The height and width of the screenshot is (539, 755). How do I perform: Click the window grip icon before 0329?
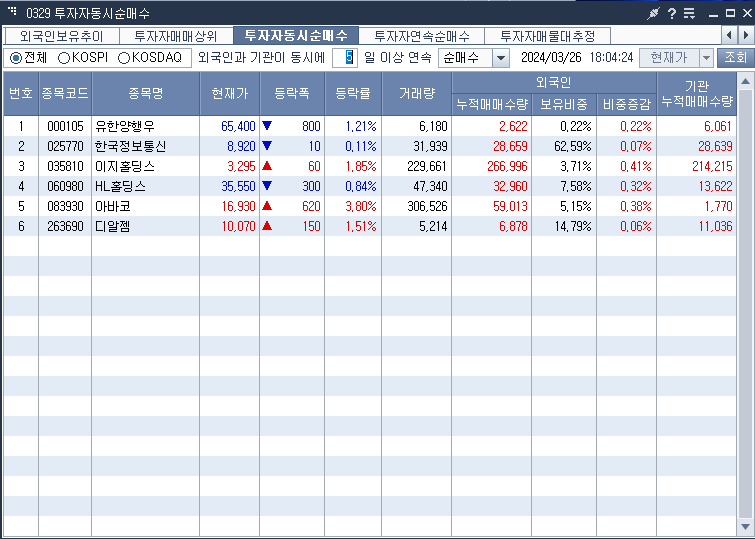pyautogui.click(x=12, y=11)
